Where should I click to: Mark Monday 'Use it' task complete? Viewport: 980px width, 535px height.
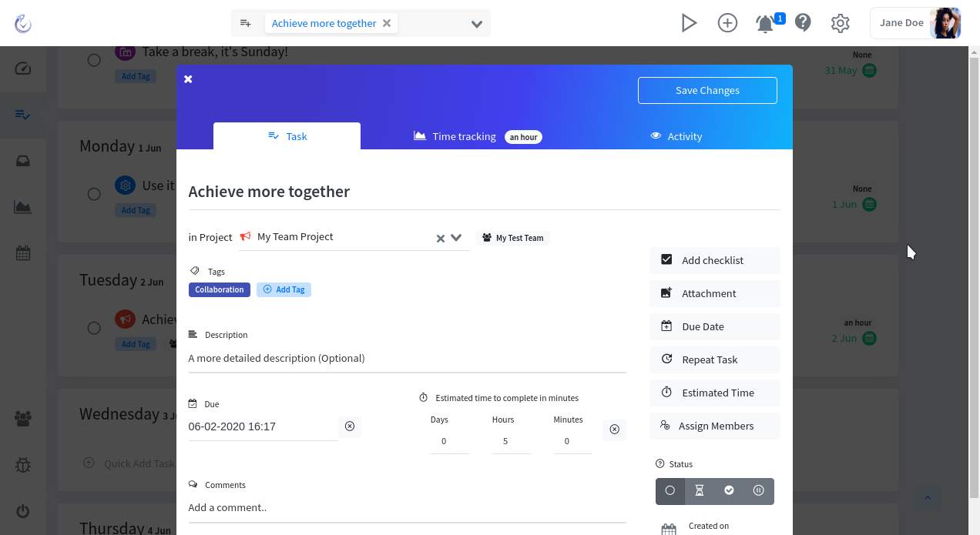(94, 194)
